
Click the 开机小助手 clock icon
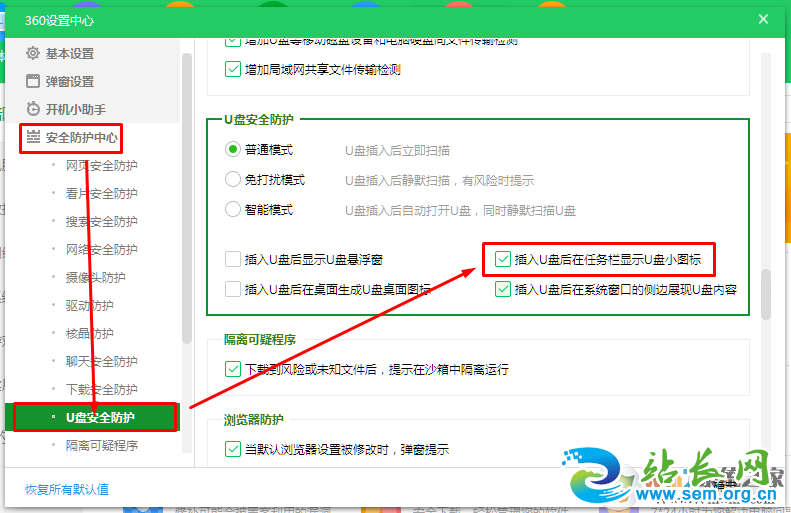(33, 109)
